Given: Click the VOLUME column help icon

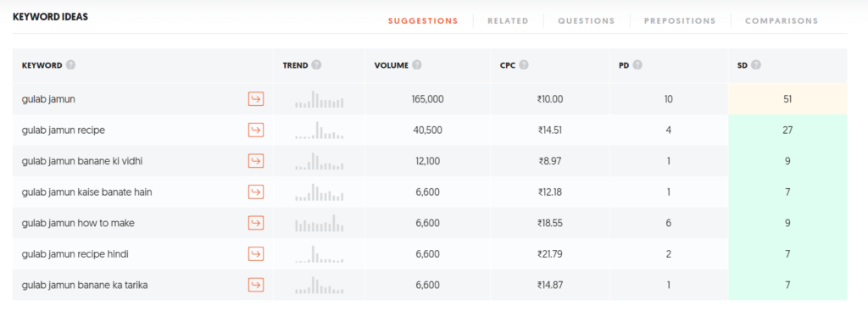Looking at the screenshot, I should pyautogui.click(x=417, y=64).
